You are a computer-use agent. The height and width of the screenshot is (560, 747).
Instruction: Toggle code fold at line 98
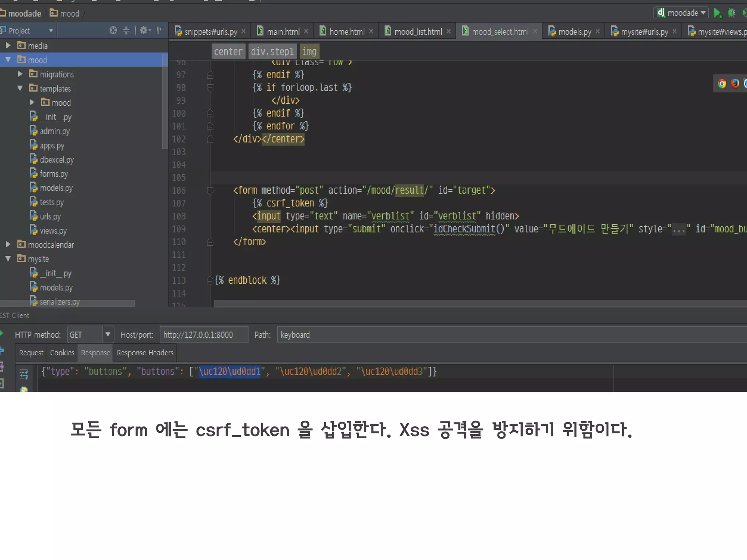[210, 87]
